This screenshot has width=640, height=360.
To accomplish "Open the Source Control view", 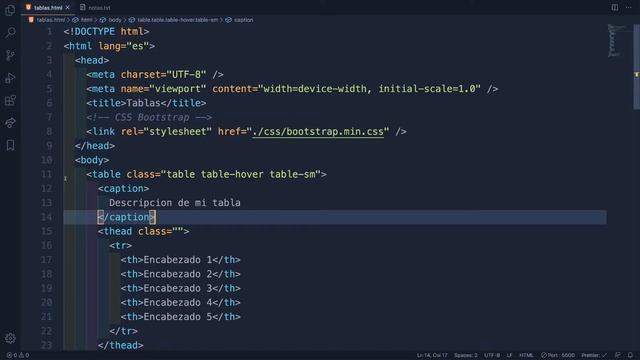I will [x=10, y=55].
